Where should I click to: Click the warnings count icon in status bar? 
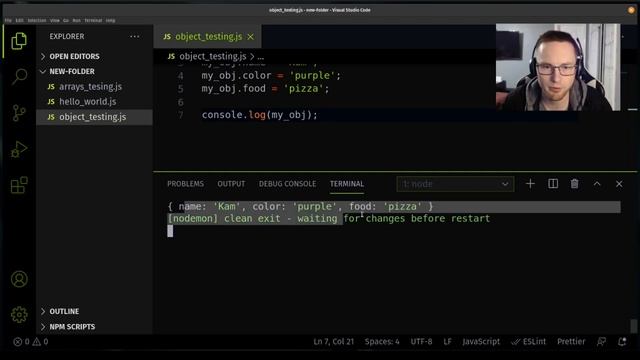pyautogui.click(x=37, y=342)
